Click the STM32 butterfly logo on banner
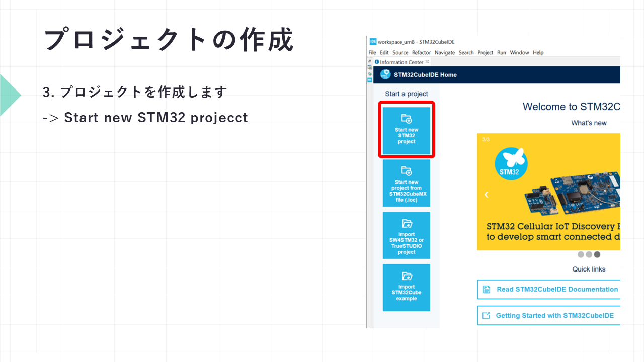 pos(511,164)
